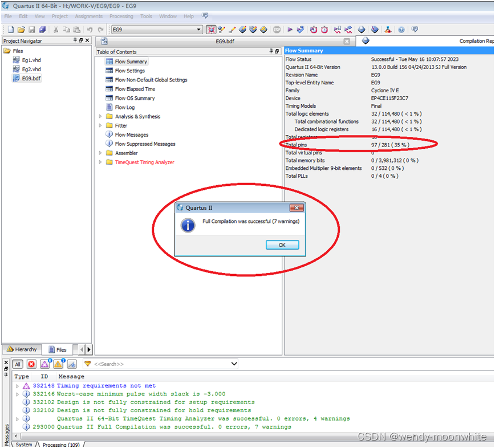Toggle the red error messages filter
Screen dimensions: 495x448
click(31, 364)
